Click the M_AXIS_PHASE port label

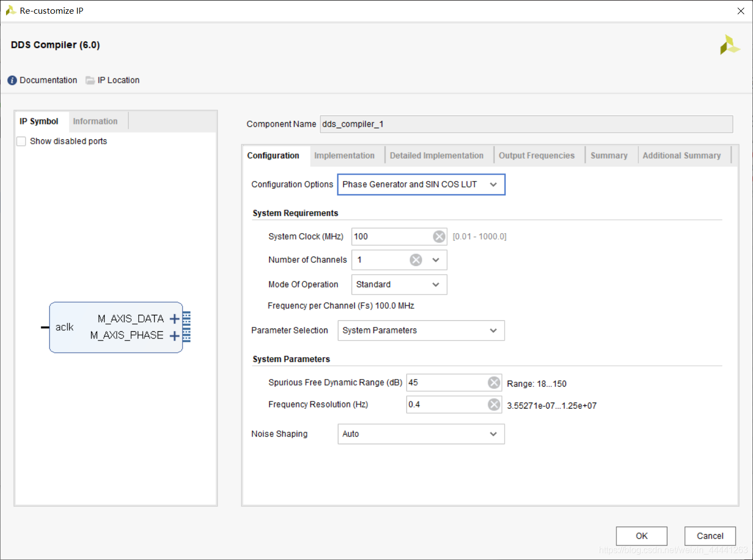tap(127, 335)
